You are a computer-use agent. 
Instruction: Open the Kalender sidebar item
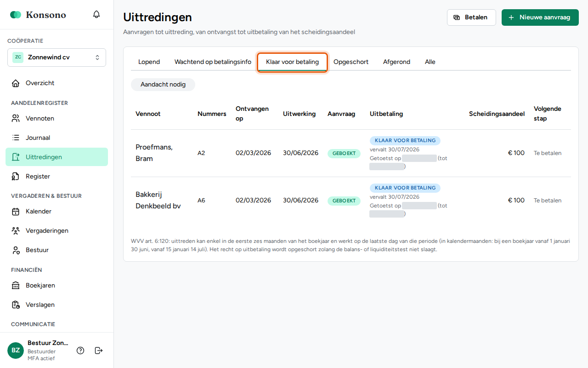(x=57, y=212)
